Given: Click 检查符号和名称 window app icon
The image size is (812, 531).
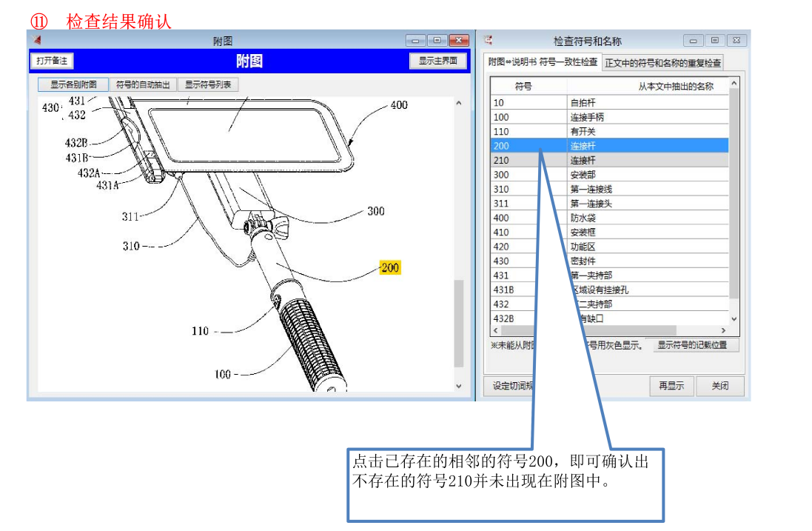Looking at the screenshot, I should (489, 40).
